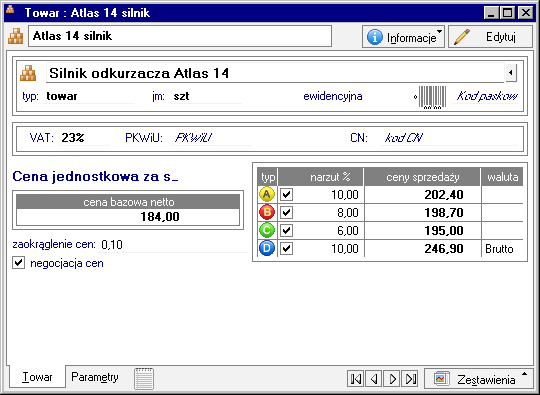
Task: Go to previous record
Action: pyautogui.click(x=374, y=379)
